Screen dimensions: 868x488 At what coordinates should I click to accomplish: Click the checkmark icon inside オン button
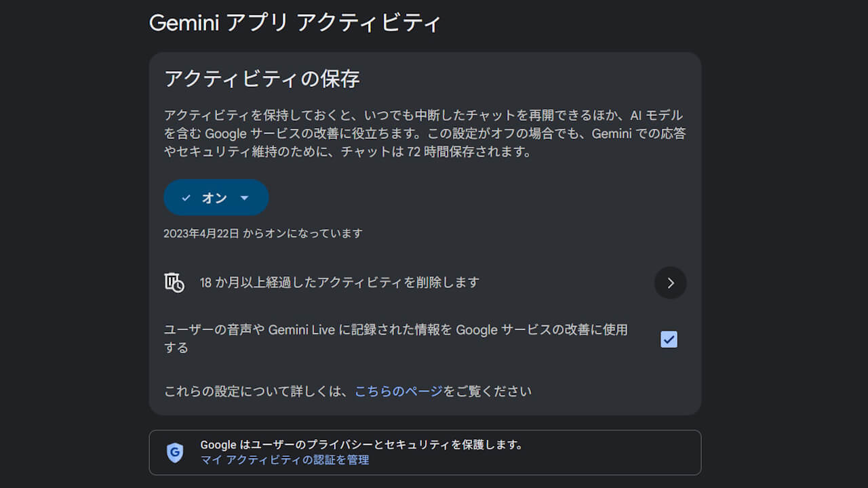tap(186, 198)
